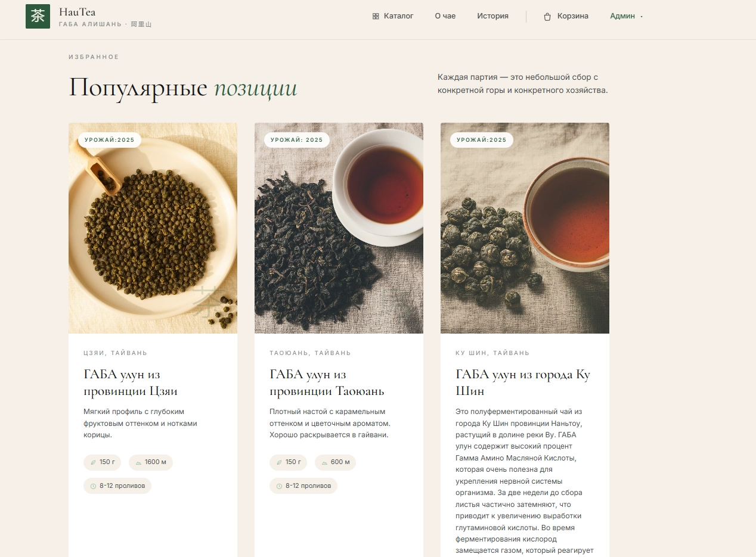Viewport: 756px width, 557px height.
Task: Click the 1600 м altitude chip
Action: tap(151, 462)
